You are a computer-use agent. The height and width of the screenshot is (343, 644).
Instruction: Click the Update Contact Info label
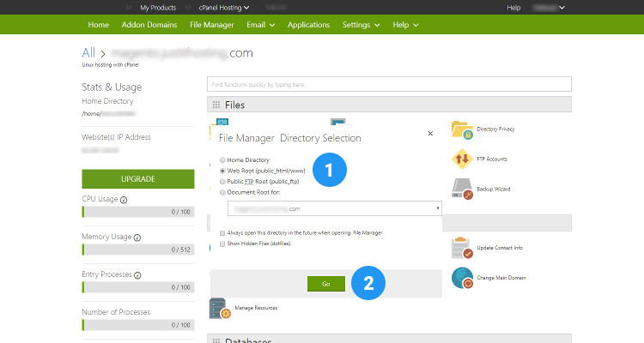coord(500,248)
